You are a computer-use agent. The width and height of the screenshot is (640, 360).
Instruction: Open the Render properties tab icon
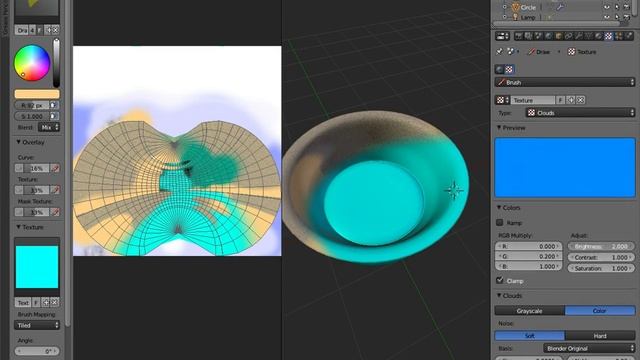pyautogui.click(x=518, y=36)
